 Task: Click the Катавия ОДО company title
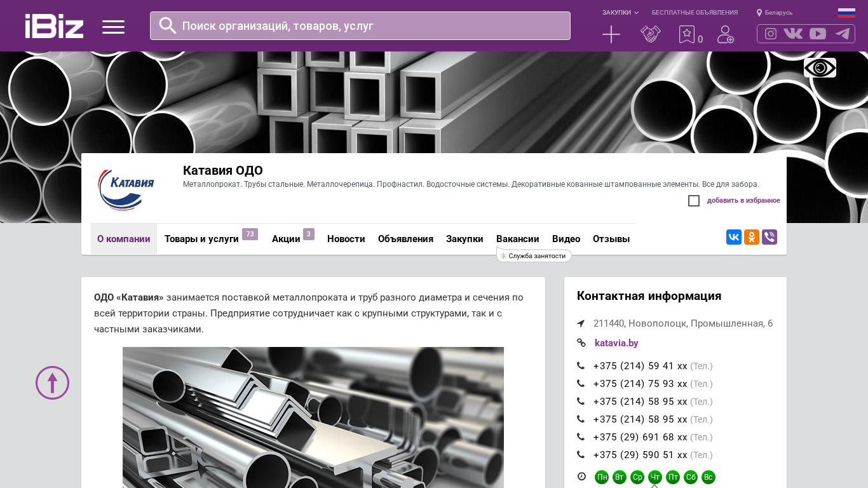[x=223, y=170]
